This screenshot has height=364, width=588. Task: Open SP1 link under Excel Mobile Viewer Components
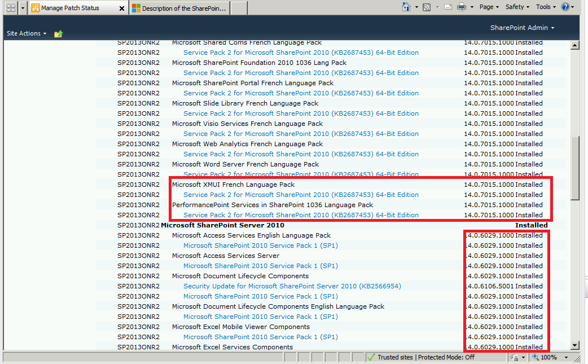261,337
